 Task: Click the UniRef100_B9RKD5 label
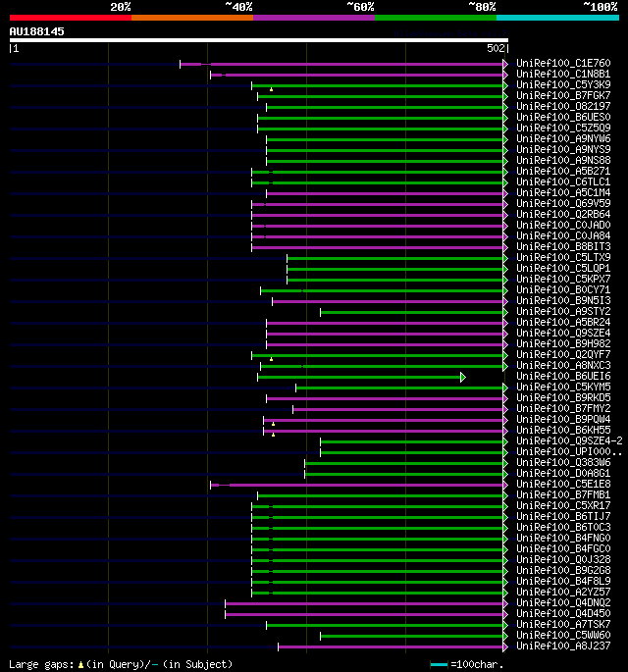coord(563,397)
